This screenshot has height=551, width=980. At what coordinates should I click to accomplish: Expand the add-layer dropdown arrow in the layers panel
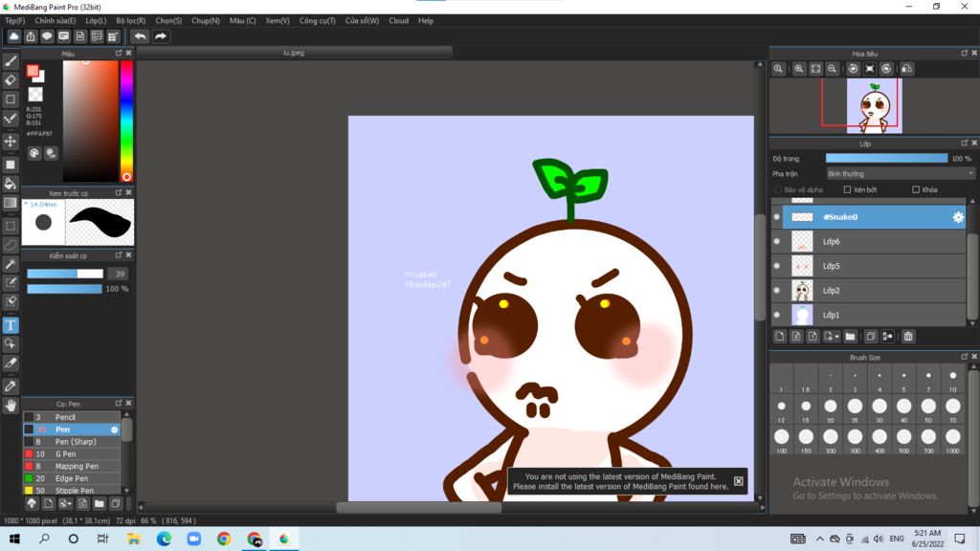point(836,337)
